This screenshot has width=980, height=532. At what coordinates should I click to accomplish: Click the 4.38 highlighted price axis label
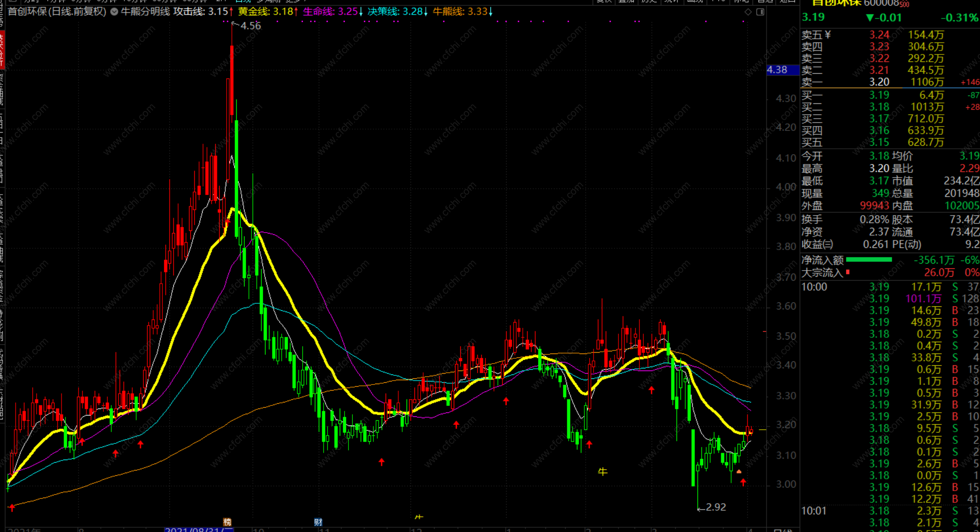pyautogui.click(x=777, y=70)
